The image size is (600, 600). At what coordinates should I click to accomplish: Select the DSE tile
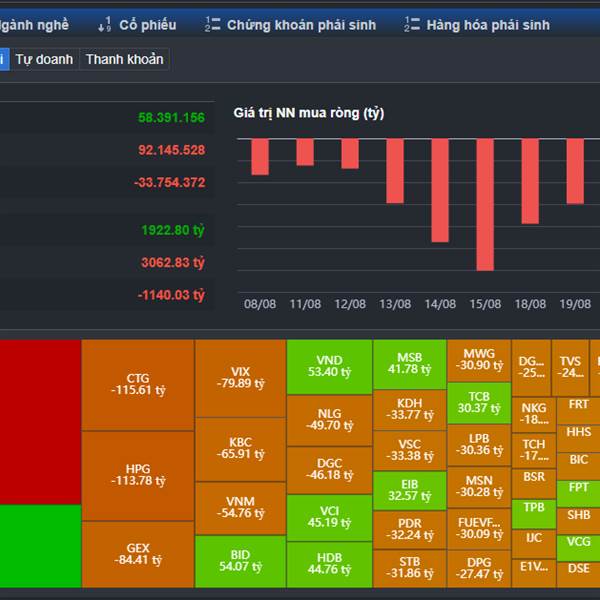pyautogui.click(x=579, y=575)
